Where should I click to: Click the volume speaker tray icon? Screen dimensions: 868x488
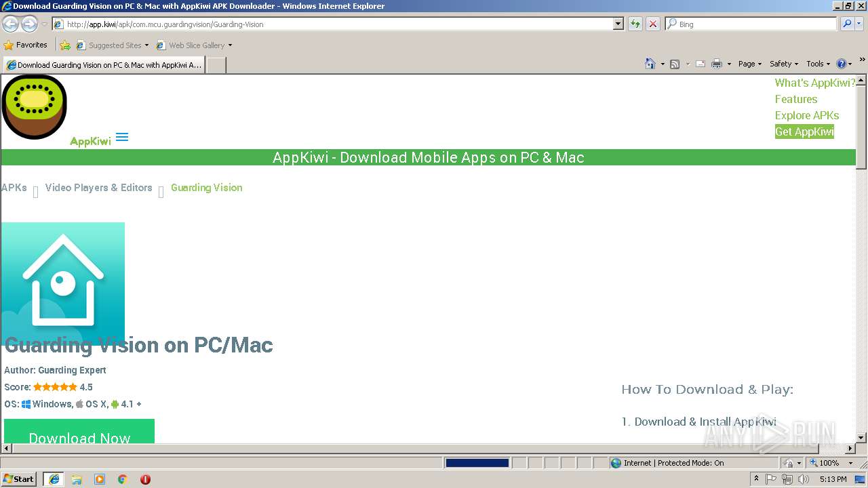point(804,479)
